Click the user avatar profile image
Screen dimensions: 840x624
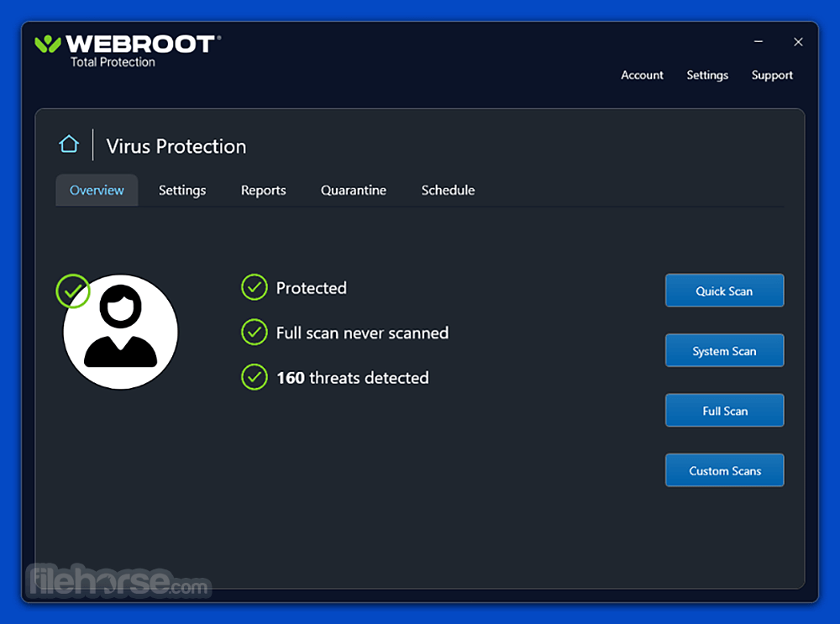[120, 332]
